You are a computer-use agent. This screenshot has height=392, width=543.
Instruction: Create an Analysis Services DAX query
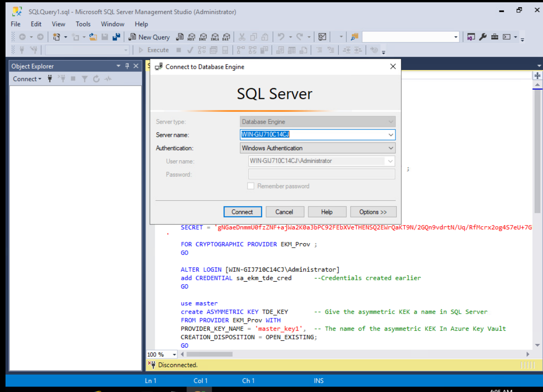point(226,37)
